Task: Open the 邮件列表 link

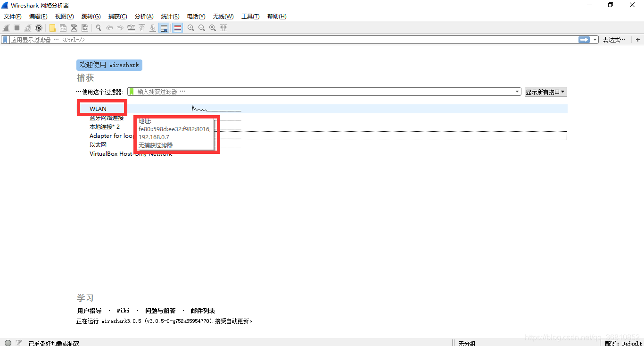Action: 203,311
